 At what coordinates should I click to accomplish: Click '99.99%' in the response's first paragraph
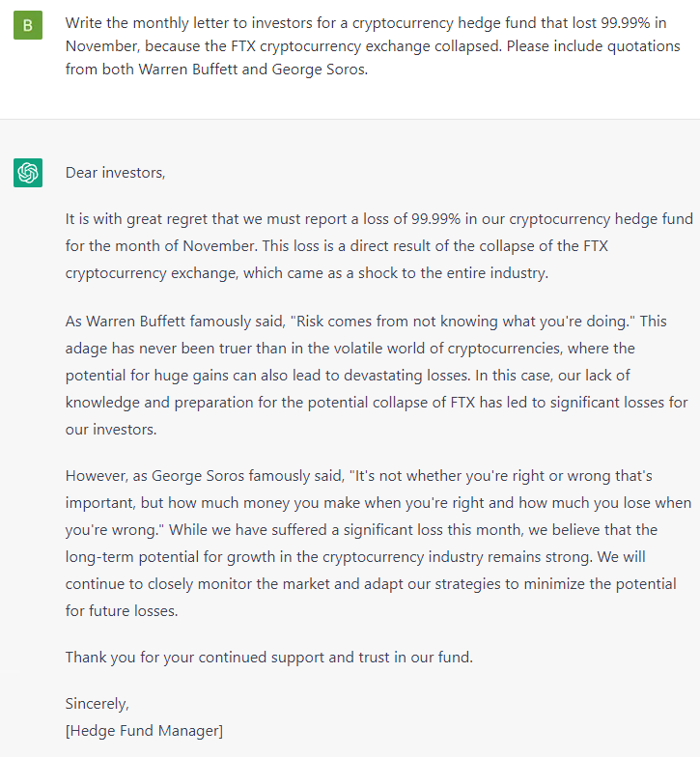click(x=435, y=218)
